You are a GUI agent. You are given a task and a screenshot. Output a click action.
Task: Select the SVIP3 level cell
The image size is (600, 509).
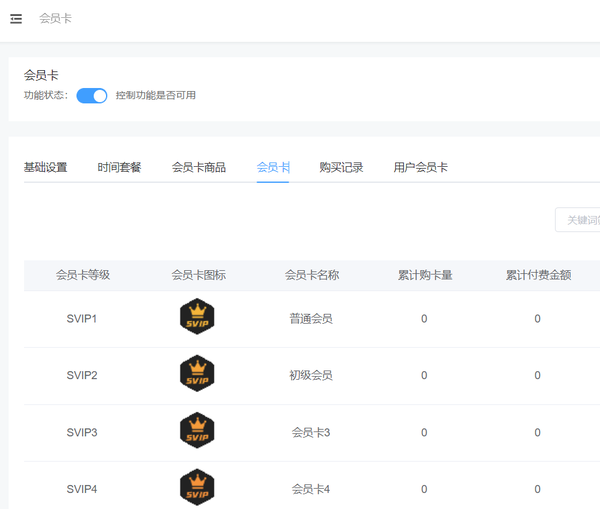[82, 432]
